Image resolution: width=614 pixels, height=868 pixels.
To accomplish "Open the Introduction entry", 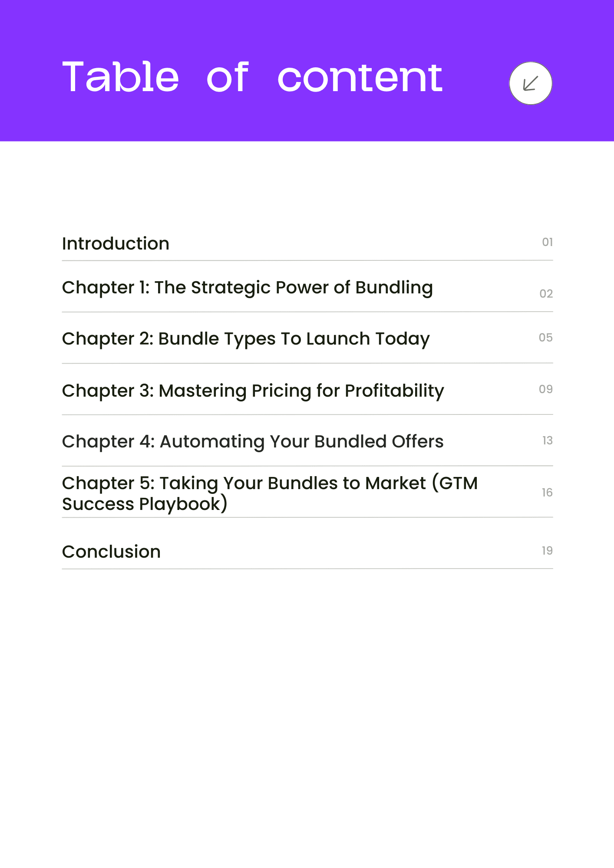I will [x=116, y=243].
